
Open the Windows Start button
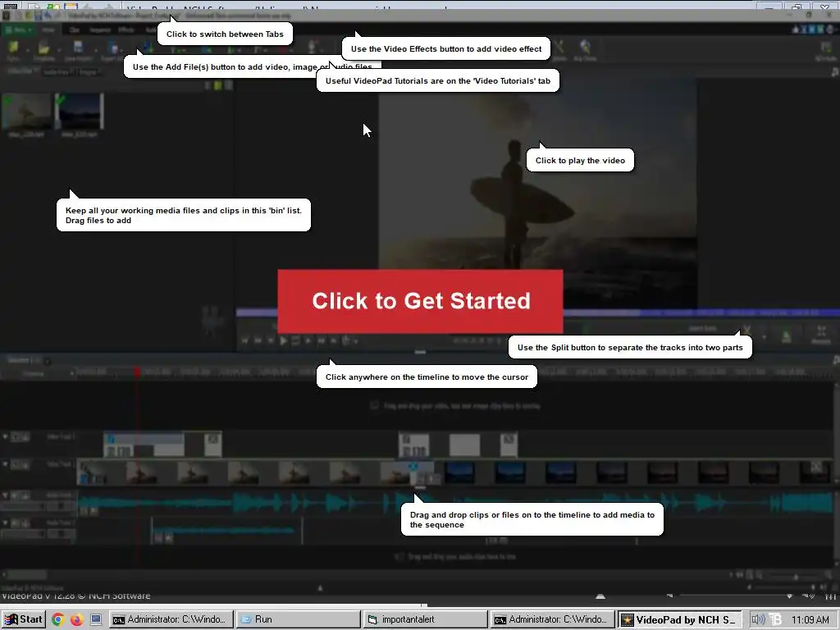[x=23, y=619]
